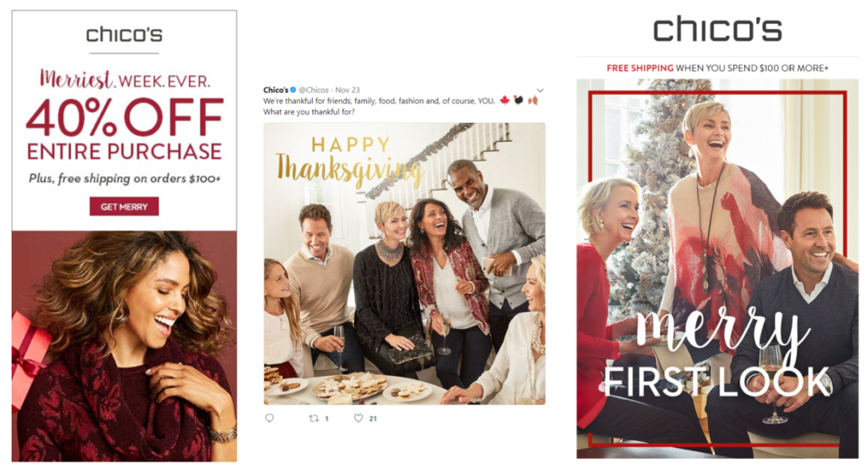
Task: Click the chico's logo in left ad
Action: [x=124, y=35]
